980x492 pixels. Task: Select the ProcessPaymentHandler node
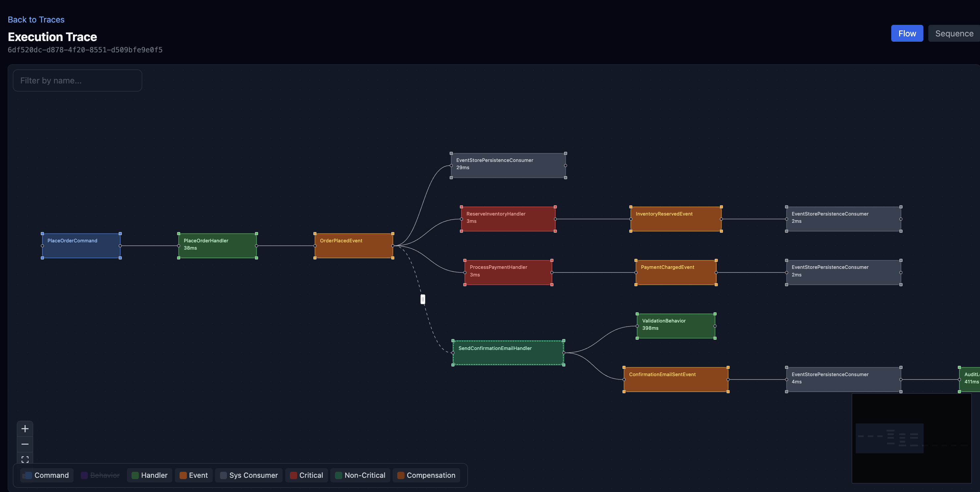pos(508,272)
